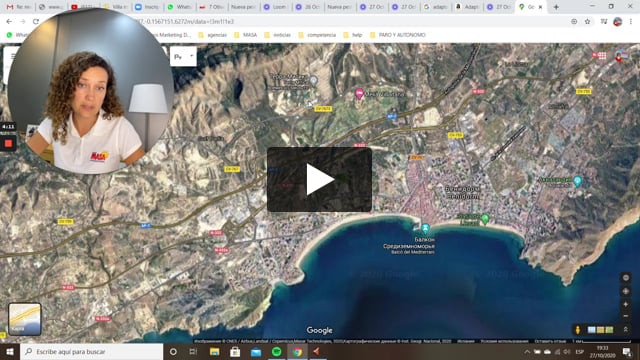Image resolution: width=640 pixels, height=360 pixels.
Task: Click the show-my-location target icon
Action: (x=625, y=291)
